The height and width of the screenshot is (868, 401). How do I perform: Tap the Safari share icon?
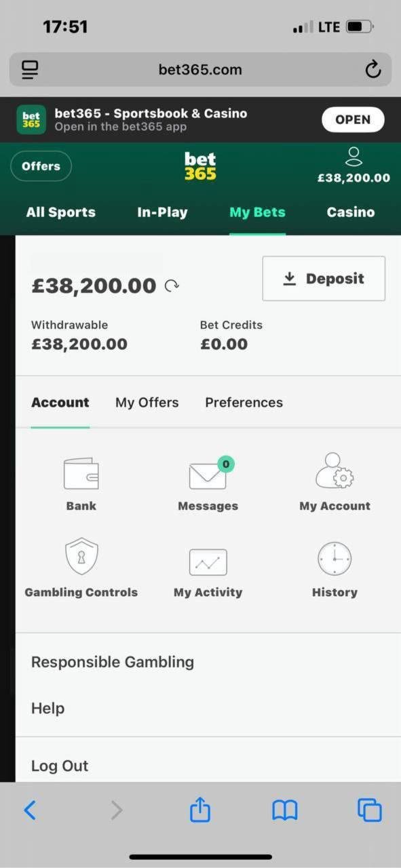tap(200, 809)
